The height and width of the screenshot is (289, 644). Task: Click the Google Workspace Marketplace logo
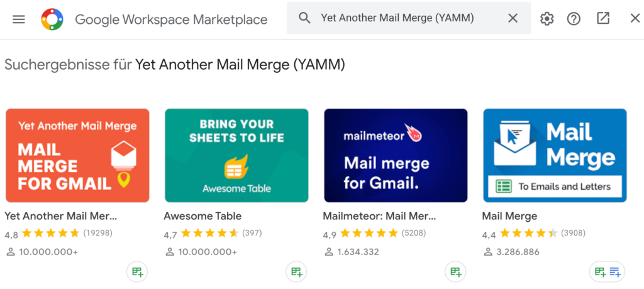click(x=52, y=19)
